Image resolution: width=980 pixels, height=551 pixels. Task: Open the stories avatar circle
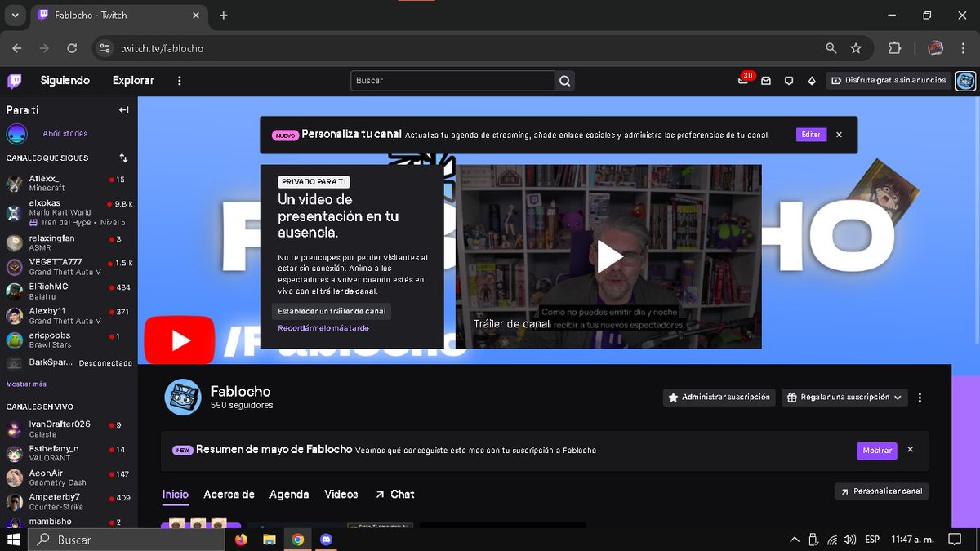(x=16, y=134)
